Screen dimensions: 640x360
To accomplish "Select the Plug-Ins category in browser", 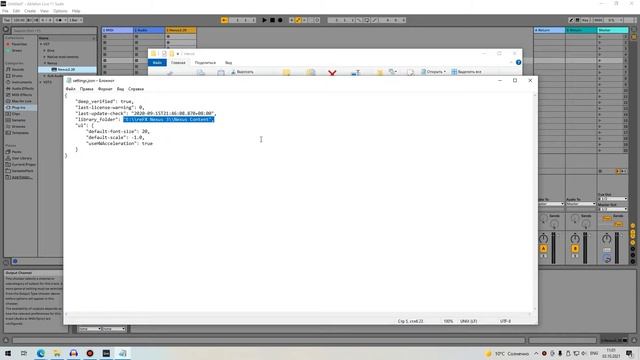I will click(19, 107).
